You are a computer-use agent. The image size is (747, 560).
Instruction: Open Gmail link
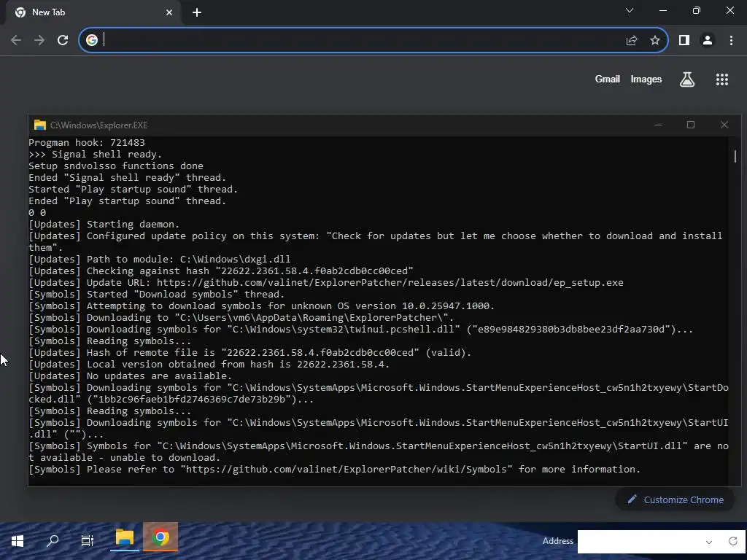coord(608,79)
